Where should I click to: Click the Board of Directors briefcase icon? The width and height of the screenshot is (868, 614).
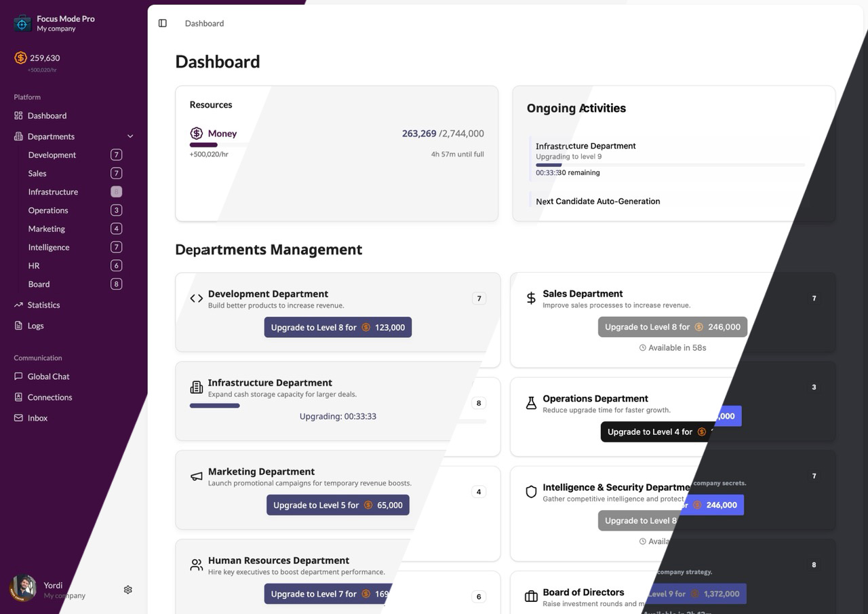(x=531, y=597)
